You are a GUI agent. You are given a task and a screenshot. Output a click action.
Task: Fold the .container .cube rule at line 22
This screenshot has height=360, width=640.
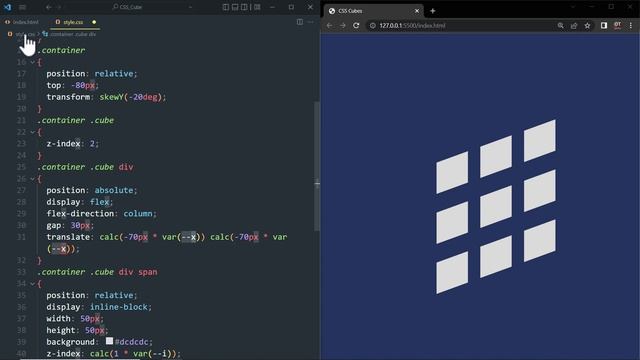33,132
